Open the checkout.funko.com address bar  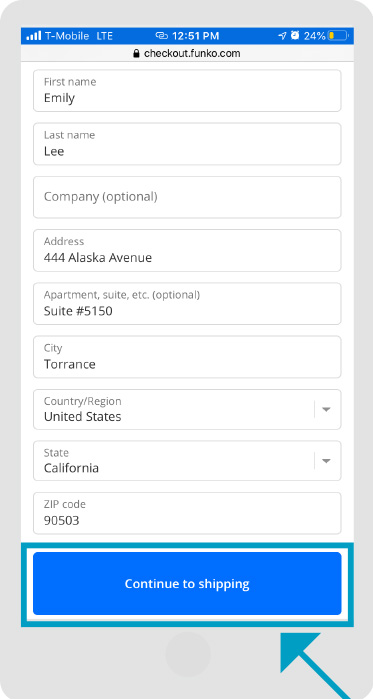(x=187, y=53)
